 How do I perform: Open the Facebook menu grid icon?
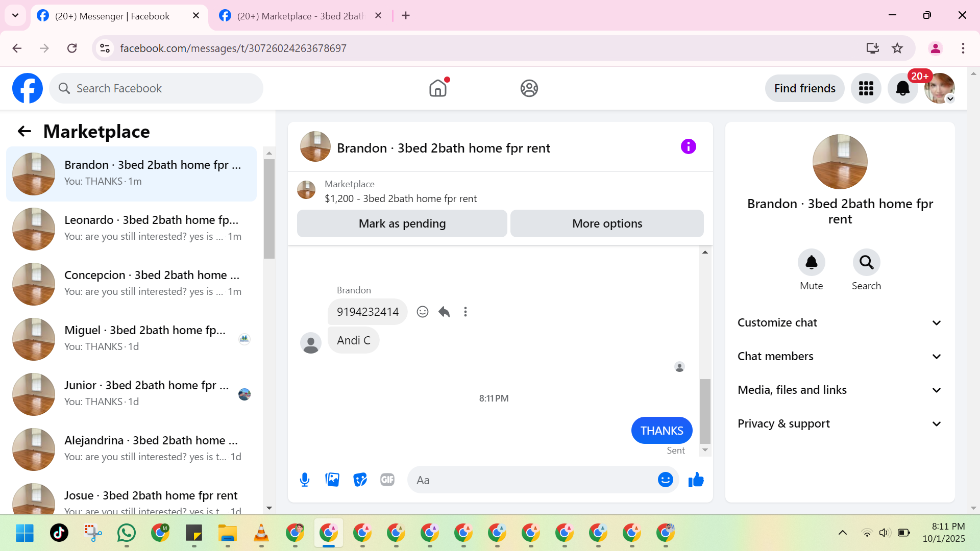pos(866,88)
